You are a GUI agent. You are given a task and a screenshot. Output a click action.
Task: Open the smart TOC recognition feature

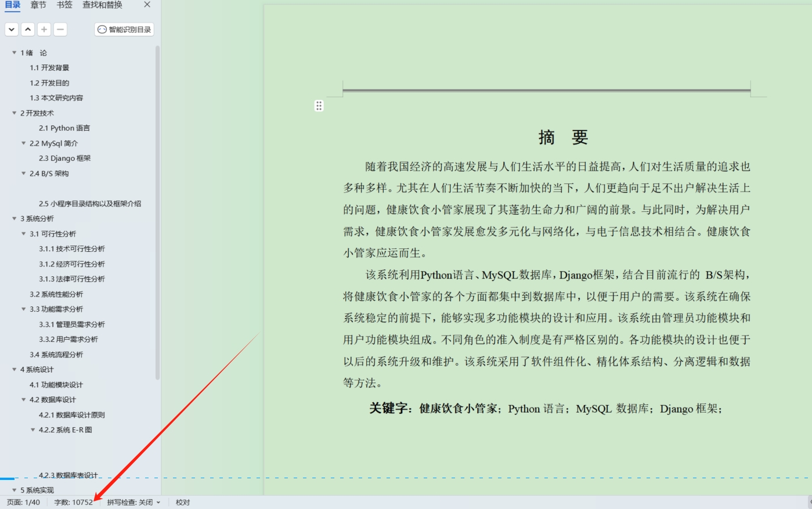[x=123, y=29]
